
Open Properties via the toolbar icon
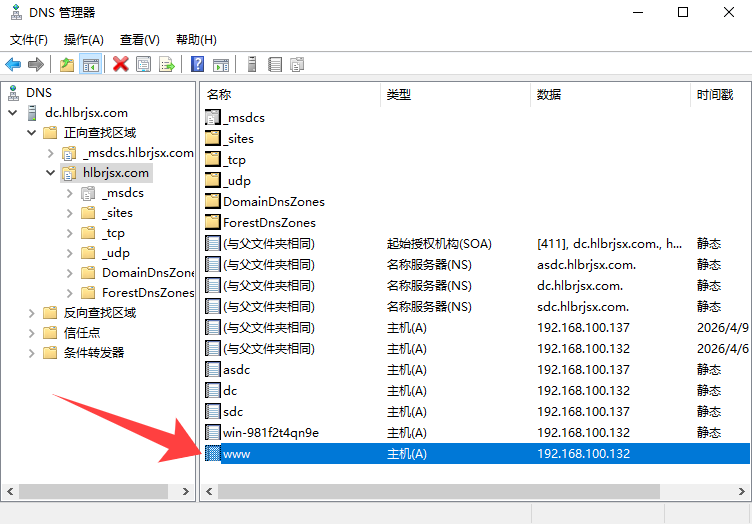[x=144, y=64]
